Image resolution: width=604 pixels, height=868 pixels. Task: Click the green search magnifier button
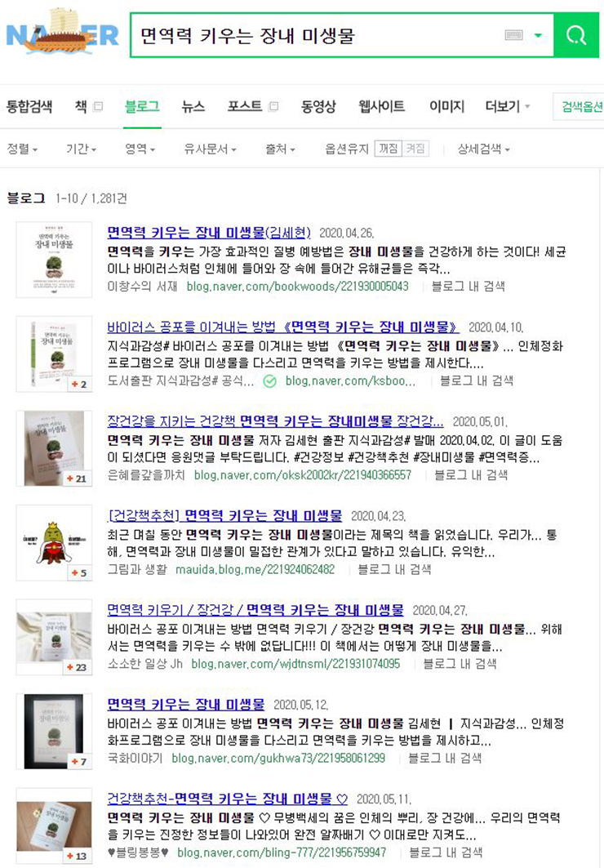click(x=576, y=35)
